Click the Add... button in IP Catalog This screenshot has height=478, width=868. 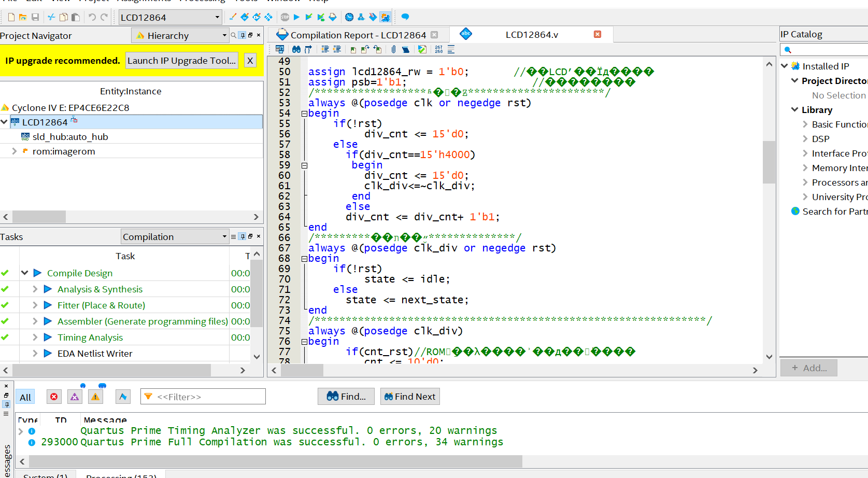pos(809,368)
